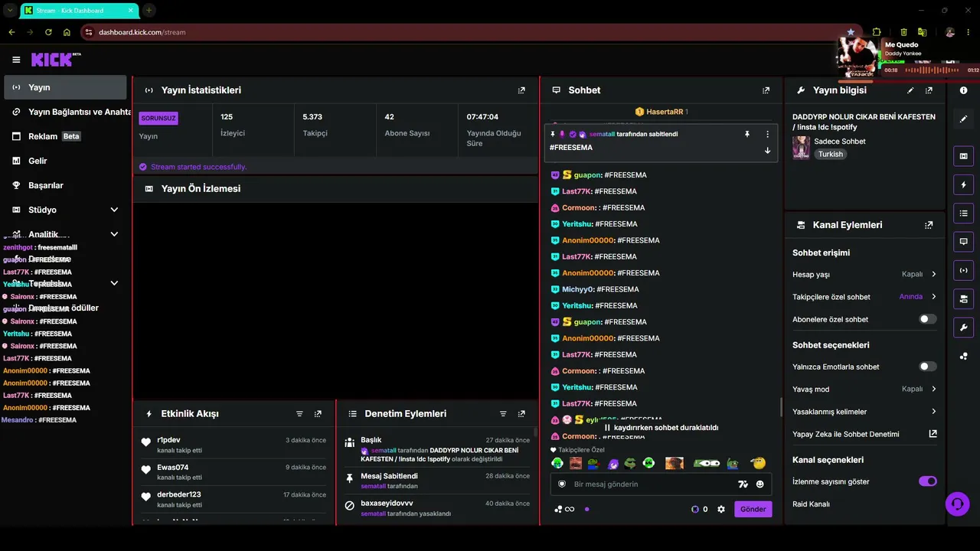This screenshot has width=980, height=551.
Task: Click the pencil icon in right sidebar
Action: click(x=963, y=119)
